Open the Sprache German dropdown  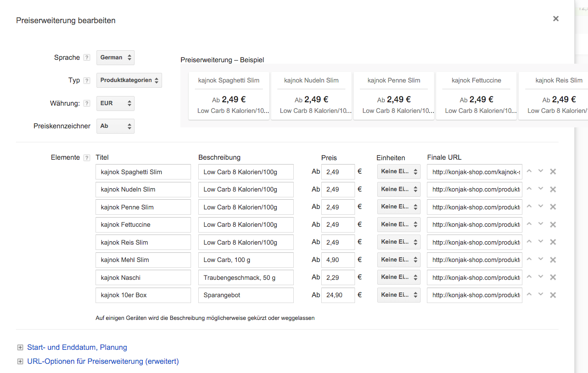(115, 57)
